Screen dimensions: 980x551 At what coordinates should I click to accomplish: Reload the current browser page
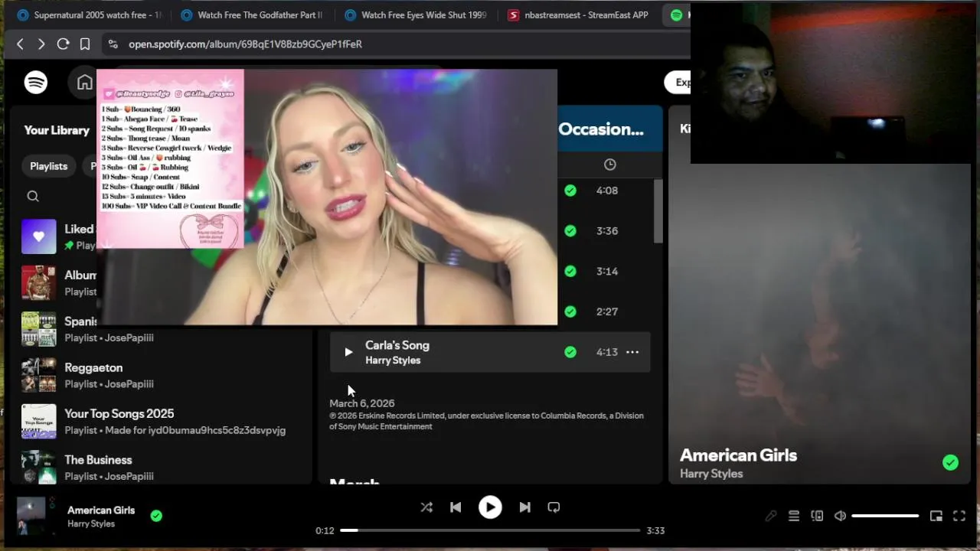[63, 44]
